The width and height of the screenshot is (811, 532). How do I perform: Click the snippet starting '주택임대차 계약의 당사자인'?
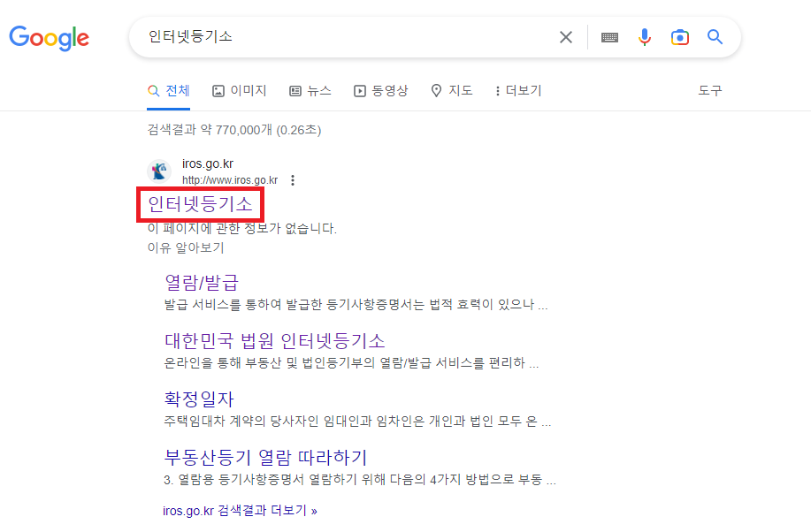357,422
